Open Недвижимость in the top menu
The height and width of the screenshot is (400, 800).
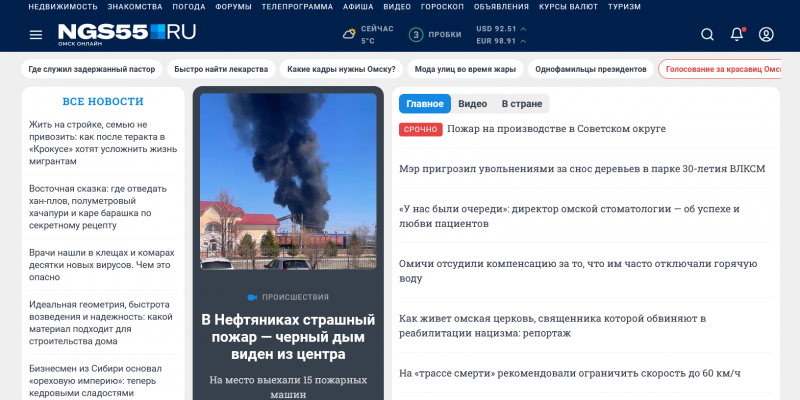pyautogui.click(x=63, y=7)
